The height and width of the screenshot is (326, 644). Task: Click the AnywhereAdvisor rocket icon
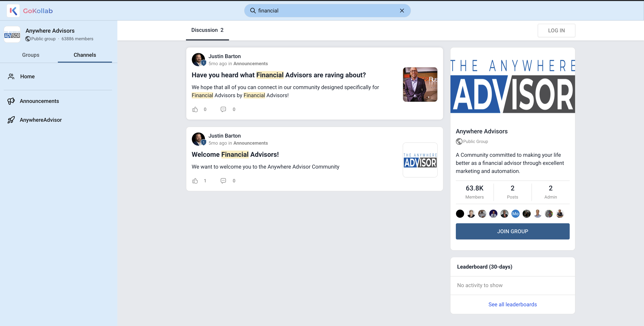(11, 120)
